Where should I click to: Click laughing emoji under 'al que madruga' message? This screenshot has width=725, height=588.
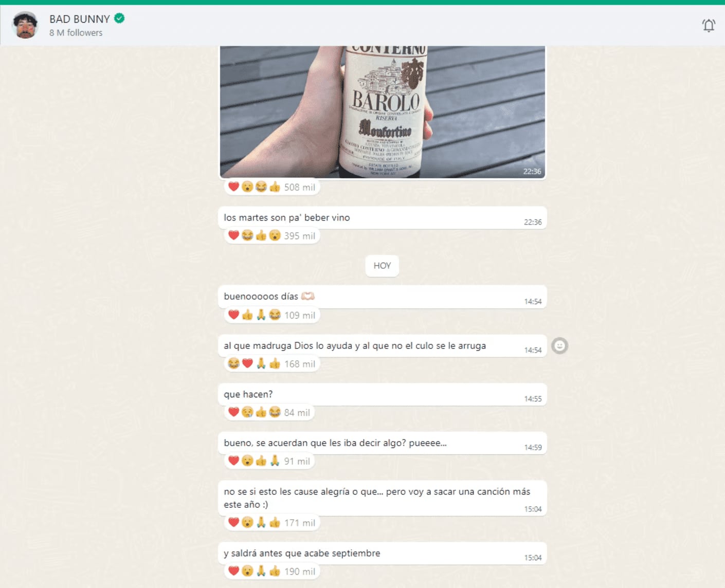pyautogui.click(x=233, y=363)
